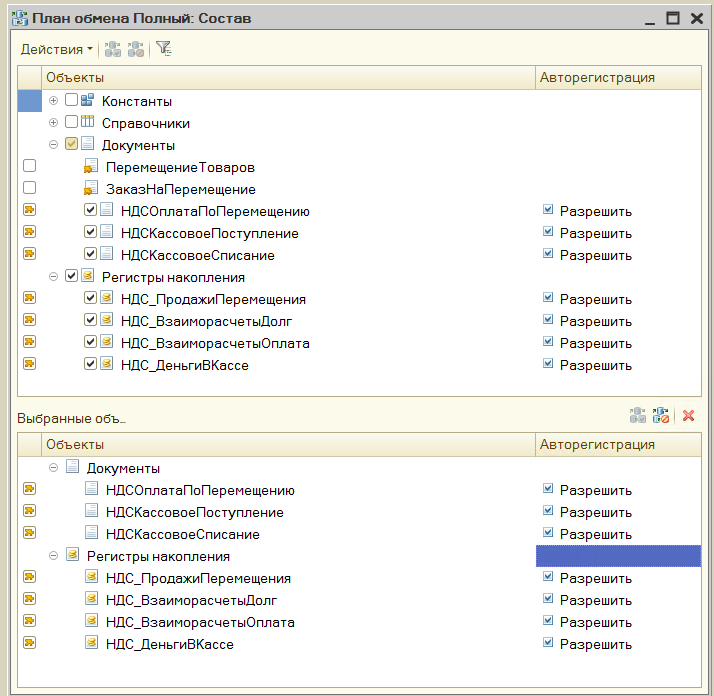
Task: Select ПеремещениеТоваров row text
Action: tap(180, 167)
